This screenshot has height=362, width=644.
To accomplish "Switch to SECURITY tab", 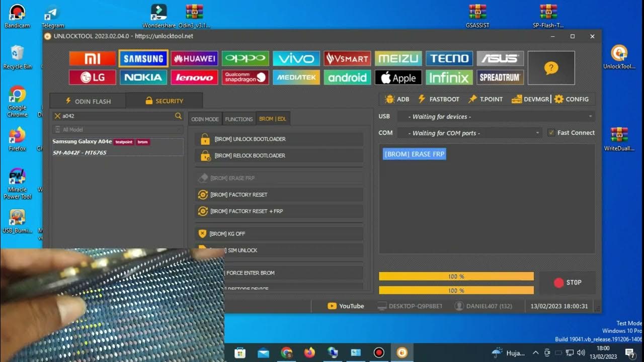I will click(x=164, y=101).
